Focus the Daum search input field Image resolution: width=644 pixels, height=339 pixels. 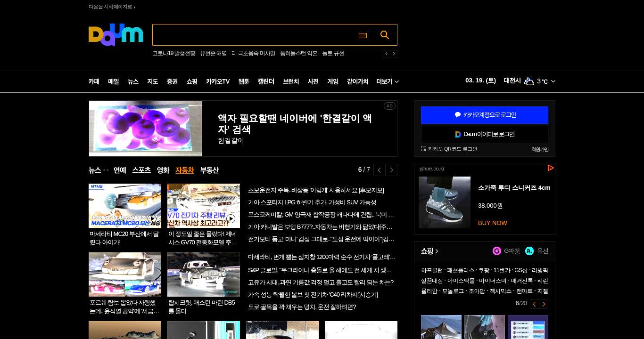coord(255,35)
